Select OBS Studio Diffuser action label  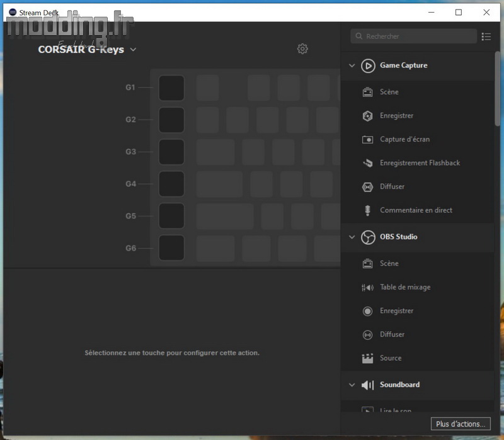point(392,334)
